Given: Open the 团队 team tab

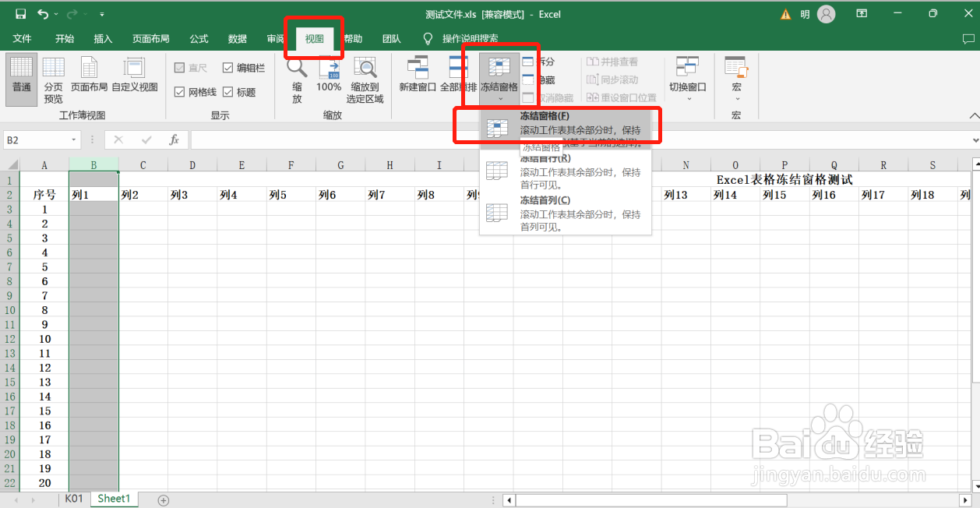Looking at the screenshot, I should tap(391, 39).
